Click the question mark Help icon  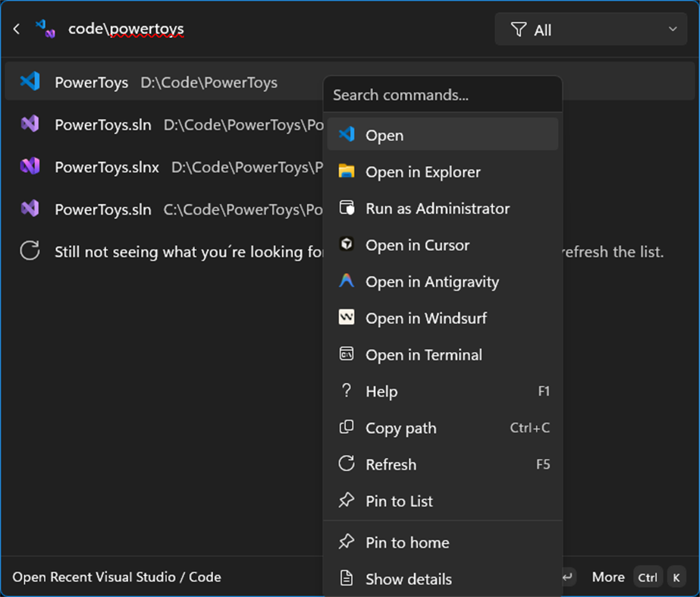[347, 390]
